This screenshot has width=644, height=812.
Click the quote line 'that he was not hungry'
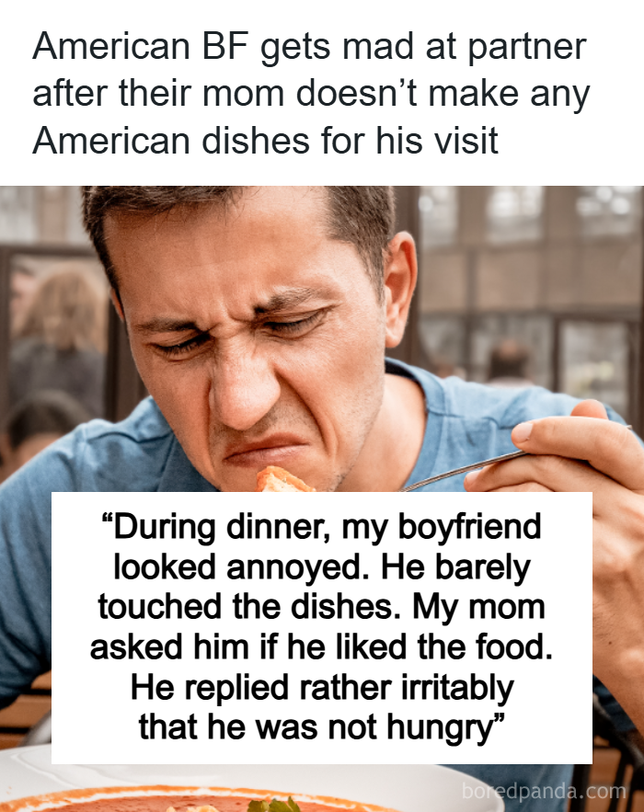[322, 727]
